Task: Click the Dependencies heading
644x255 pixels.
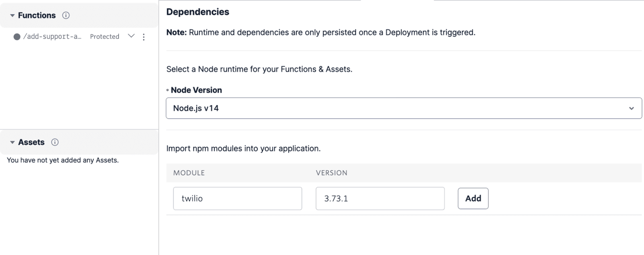Action: pyautogui.click(x=198, y=12)
